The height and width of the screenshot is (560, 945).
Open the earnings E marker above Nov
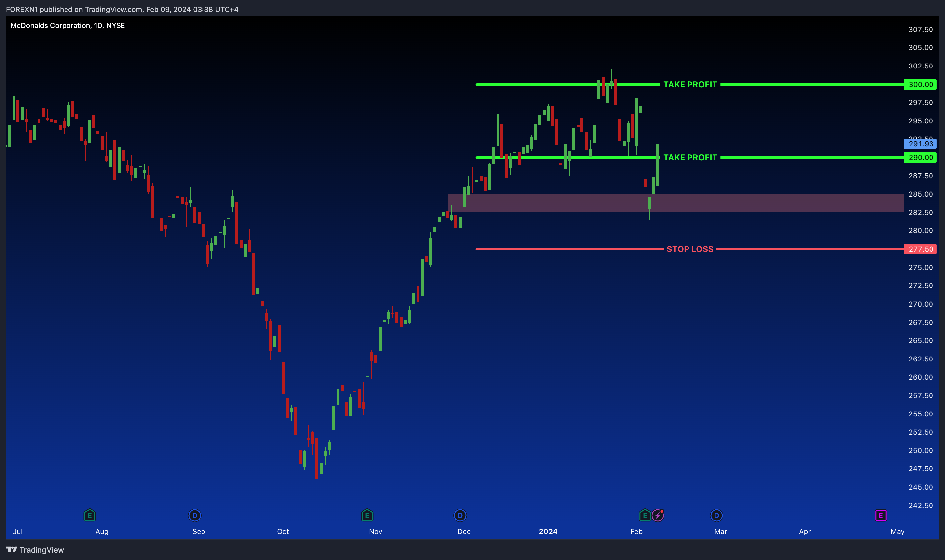(367, 515)
